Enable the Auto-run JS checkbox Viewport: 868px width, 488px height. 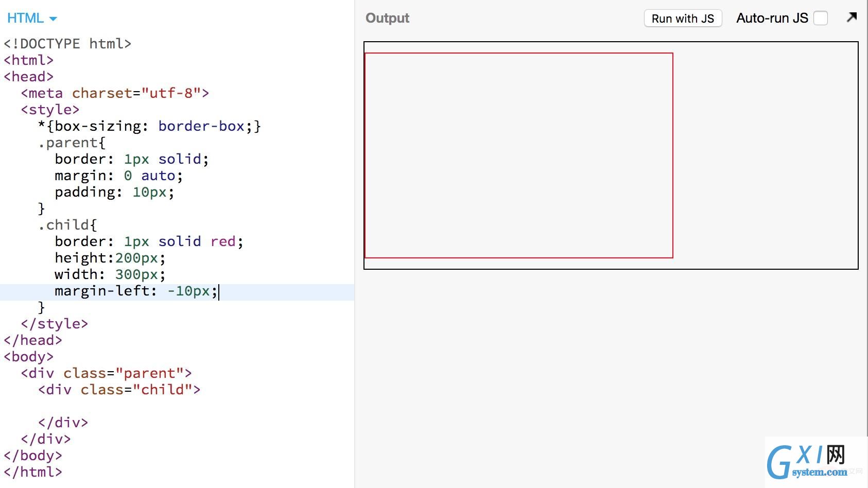click(821, 18)
